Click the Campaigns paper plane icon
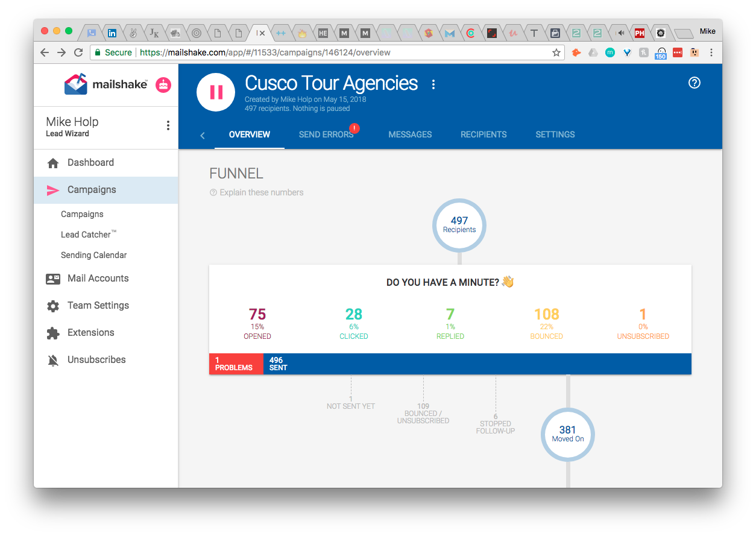Image resolution: width=756 pixels, height=536 pixels. coord(53,191)
